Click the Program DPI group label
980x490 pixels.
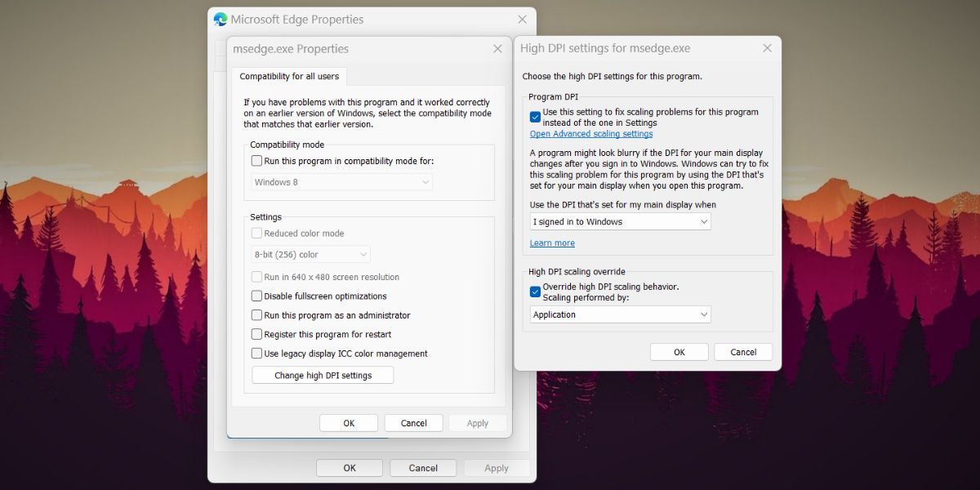tap(553, 96)
